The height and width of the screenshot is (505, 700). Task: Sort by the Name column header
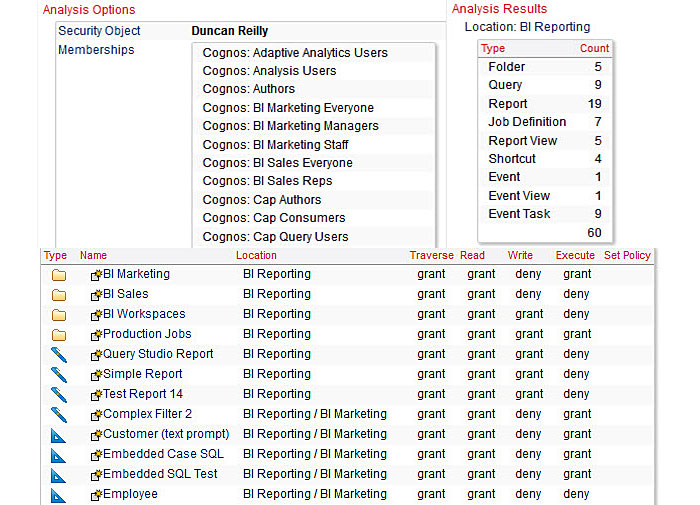[93, 255]
